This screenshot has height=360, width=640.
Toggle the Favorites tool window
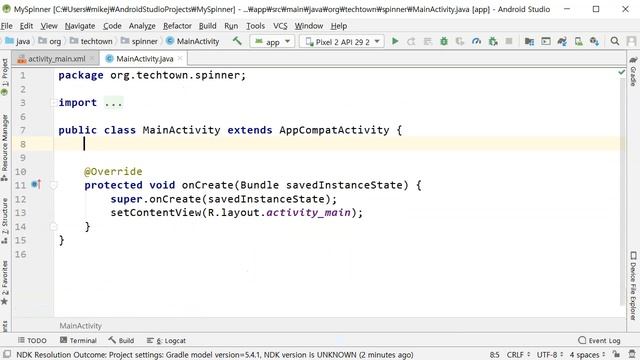pyautogui.click(x=4, y=283)
